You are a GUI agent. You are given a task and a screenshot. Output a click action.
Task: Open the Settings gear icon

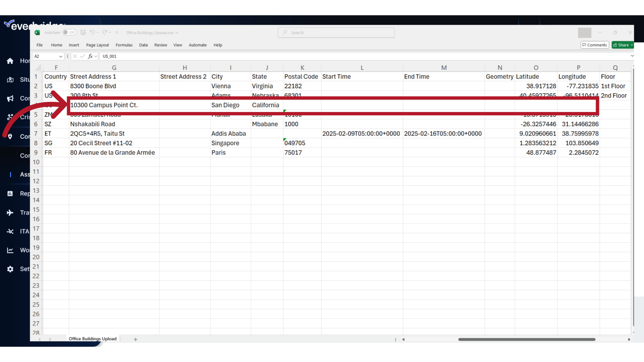[10, 269]
